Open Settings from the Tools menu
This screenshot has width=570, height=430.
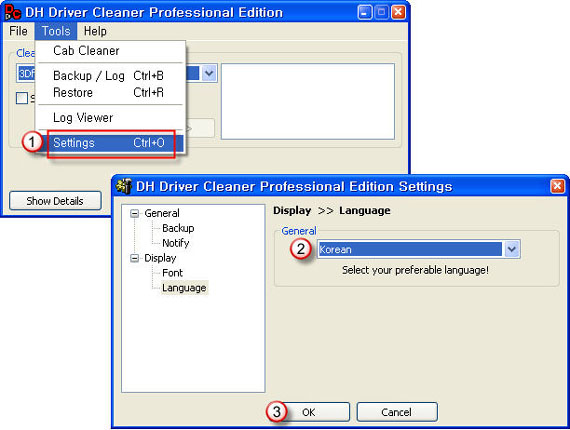[x=111, y=143]
